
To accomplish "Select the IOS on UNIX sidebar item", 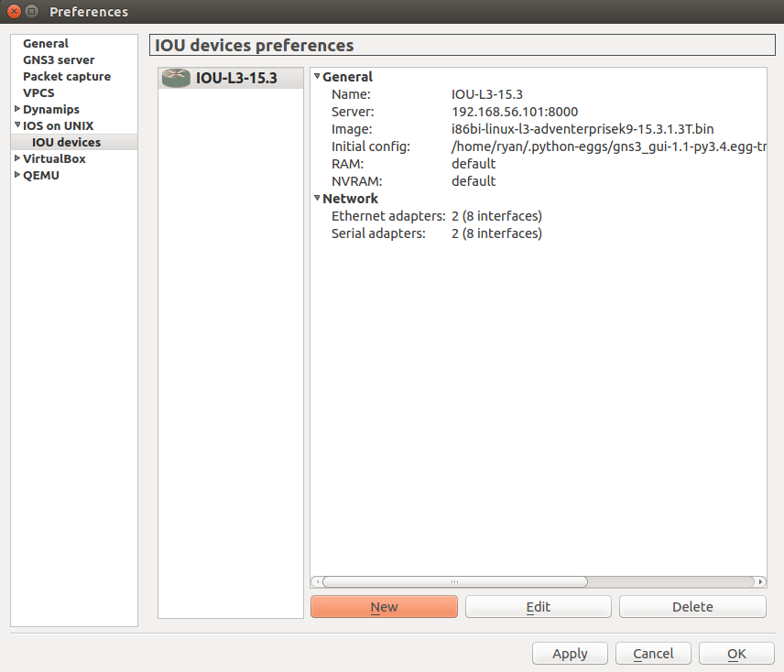I will pos(58,126).
